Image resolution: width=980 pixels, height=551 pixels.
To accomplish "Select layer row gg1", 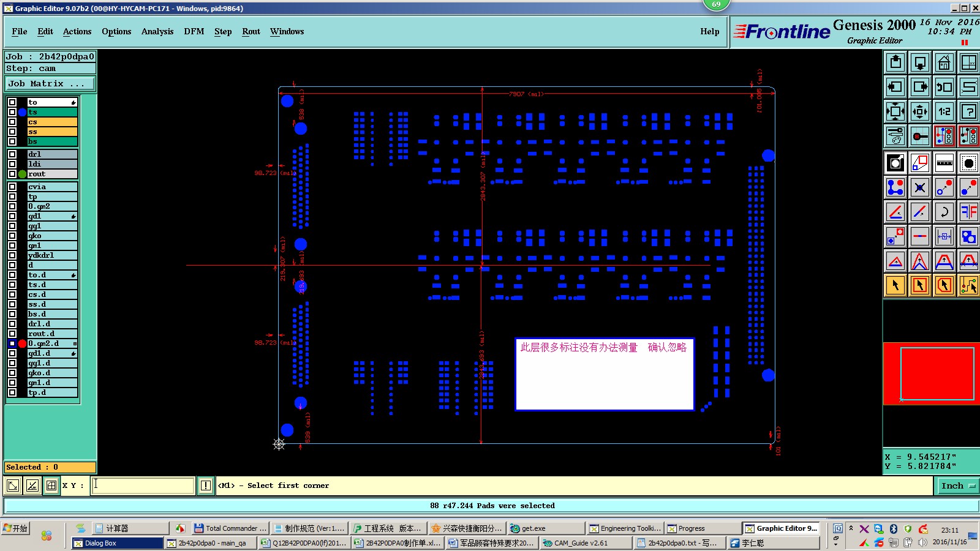I will click(x=52, y=226).
